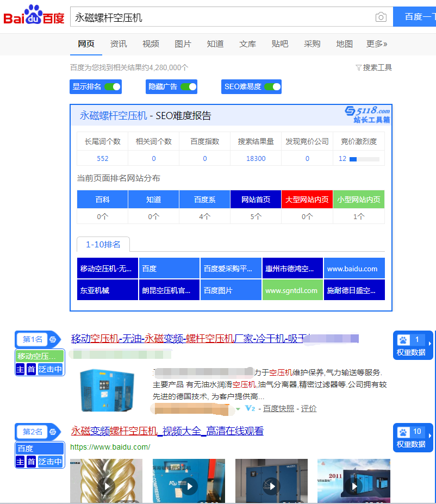The image size is (436, 504).
Task: Click ranking cell 朗昆空压机官...
Action: coord(169,290)
